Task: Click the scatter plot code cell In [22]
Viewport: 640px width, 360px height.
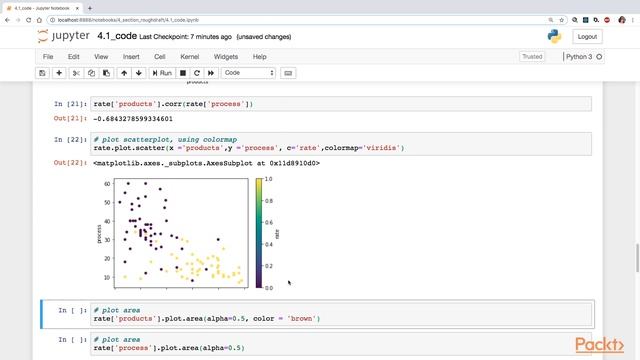Action: tap(341, 144)
